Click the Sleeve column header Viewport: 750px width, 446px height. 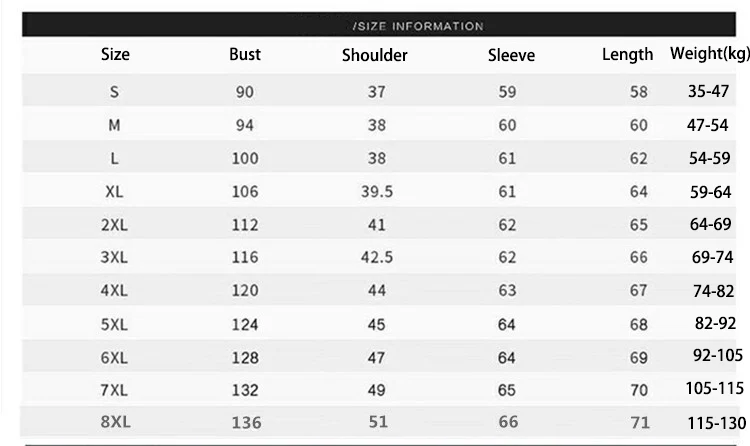click(x=511, y=55)
